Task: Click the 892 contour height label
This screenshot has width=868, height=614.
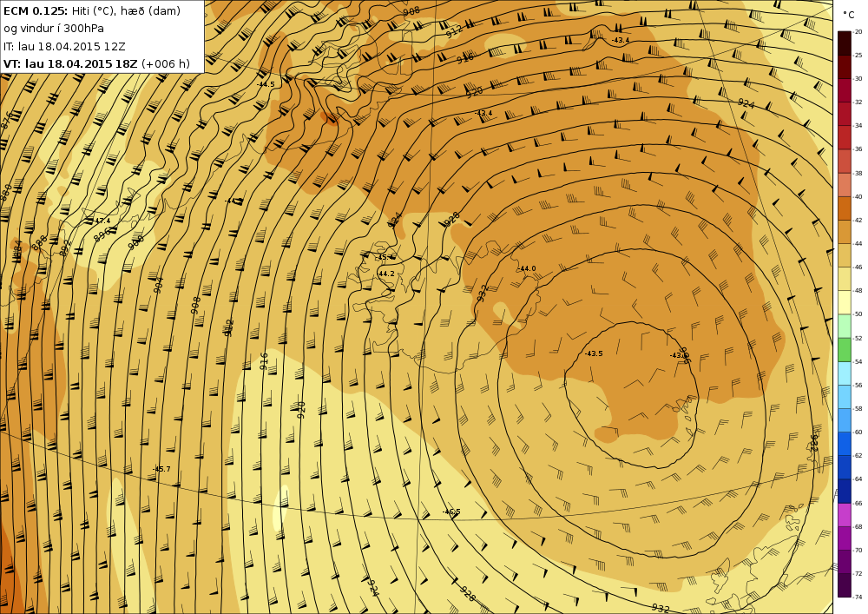Action: click(x=65, y=247)
